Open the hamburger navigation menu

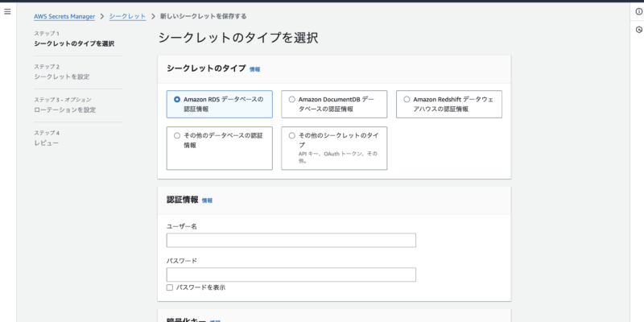point(7,11)
